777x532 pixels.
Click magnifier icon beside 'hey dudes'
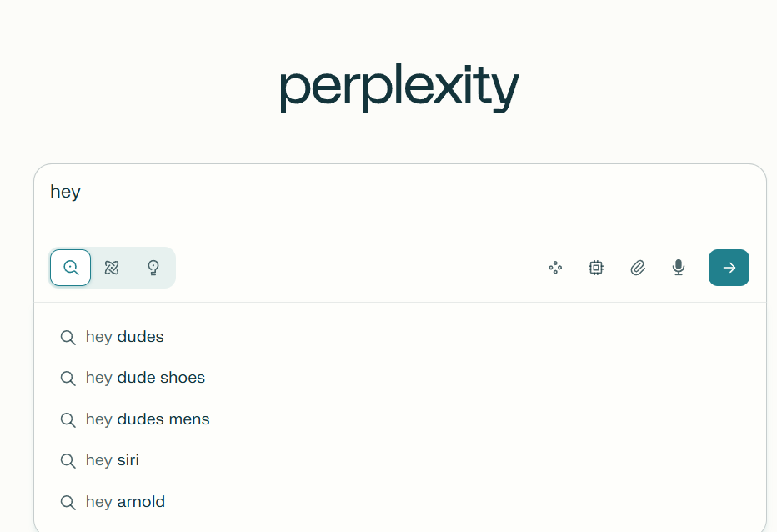68,338
